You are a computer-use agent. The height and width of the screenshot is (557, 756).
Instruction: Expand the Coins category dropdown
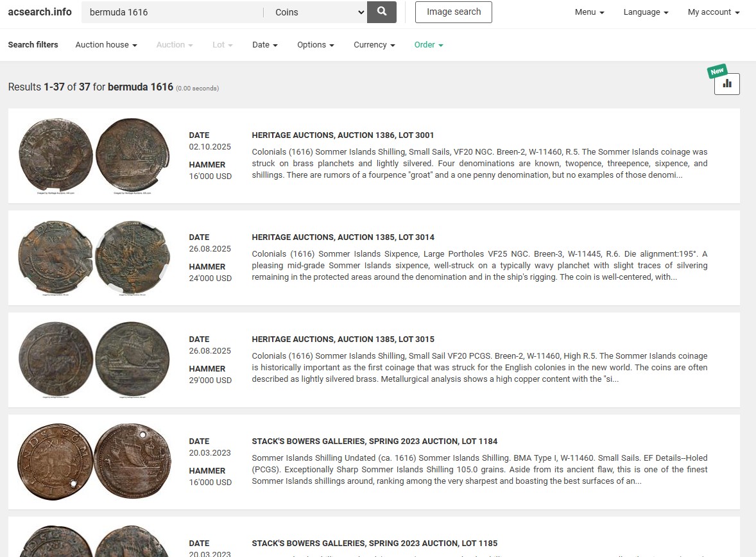[x=316, y=12]
